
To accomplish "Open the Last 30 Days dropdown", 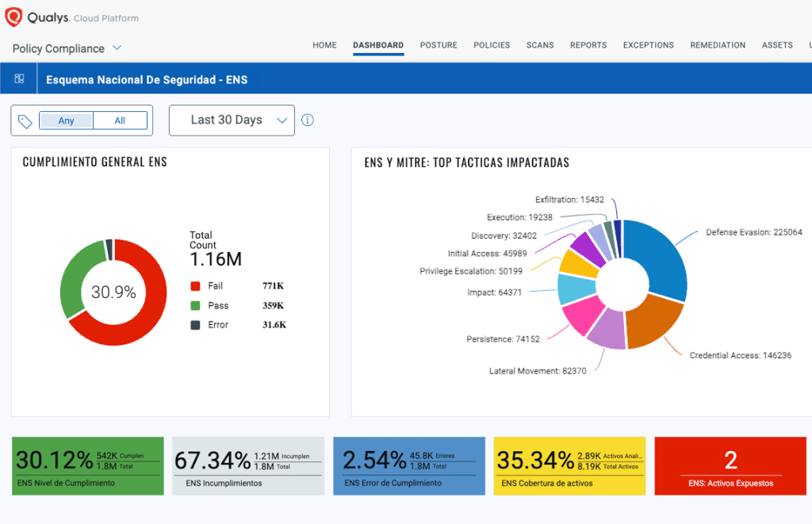I will tap(232, 120).
